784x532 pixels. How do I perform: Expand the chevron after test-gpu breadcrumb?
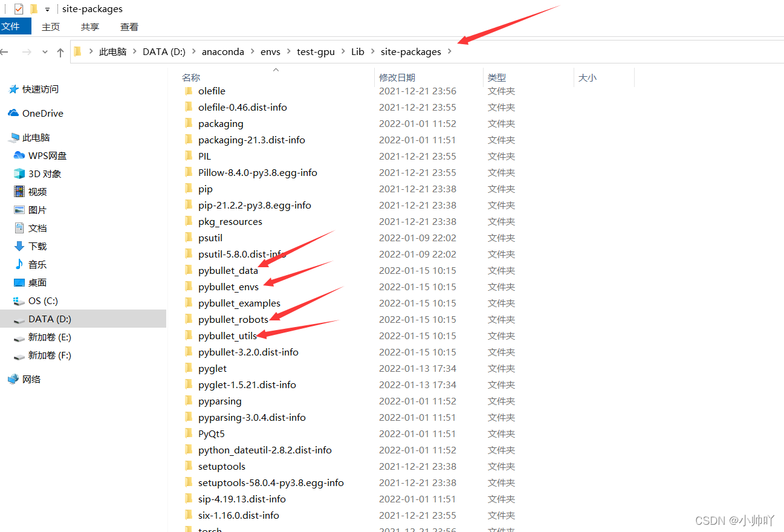(343, 52)
